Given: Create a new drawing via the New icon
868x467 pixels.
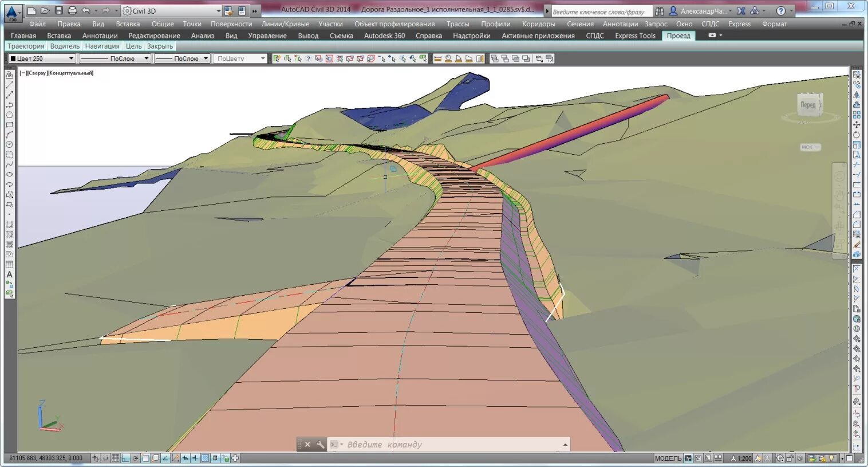Looking at the screenshot, I should [31, 11].
